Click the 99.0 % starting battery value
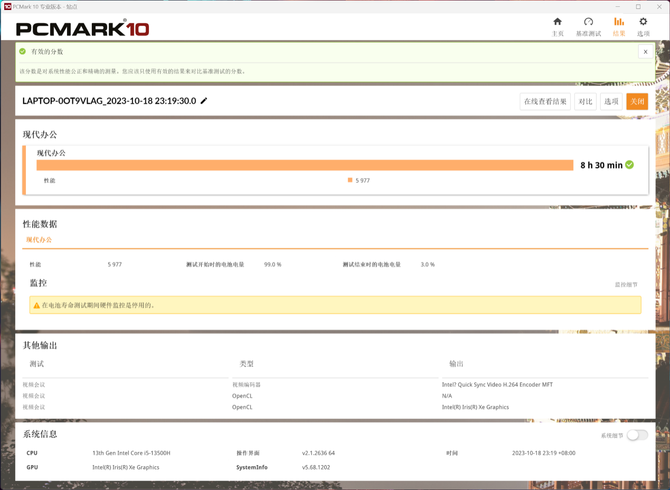Viewport: 670px width, 490px height. click(x=273, y=264)
